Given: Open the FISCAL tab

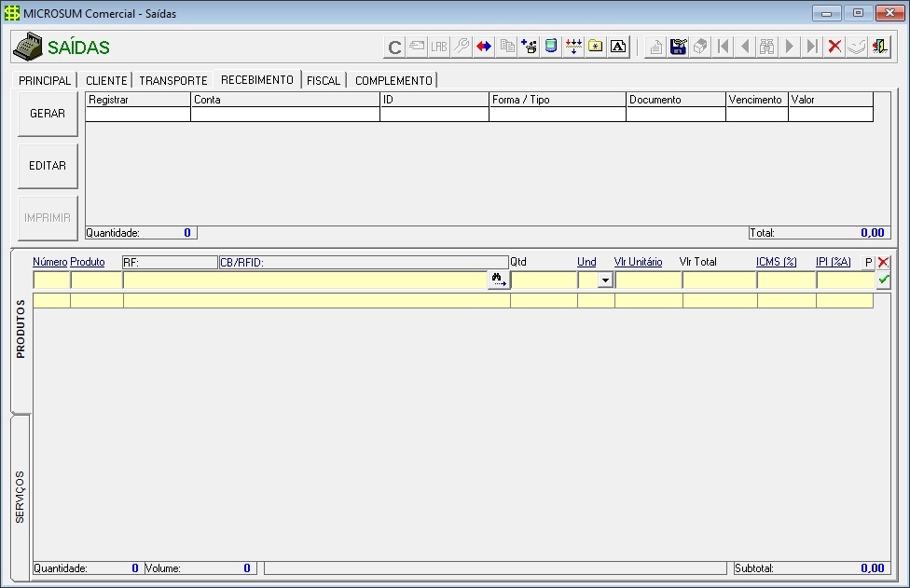Looking at the screenshot, I should tap(324, 81).
